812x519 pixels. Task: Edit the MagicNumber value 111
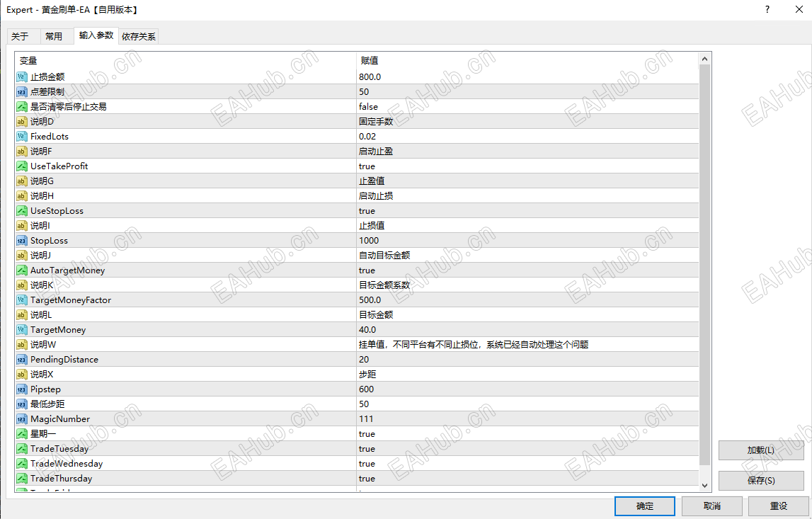pyautogui.click(x=527, y=419)
